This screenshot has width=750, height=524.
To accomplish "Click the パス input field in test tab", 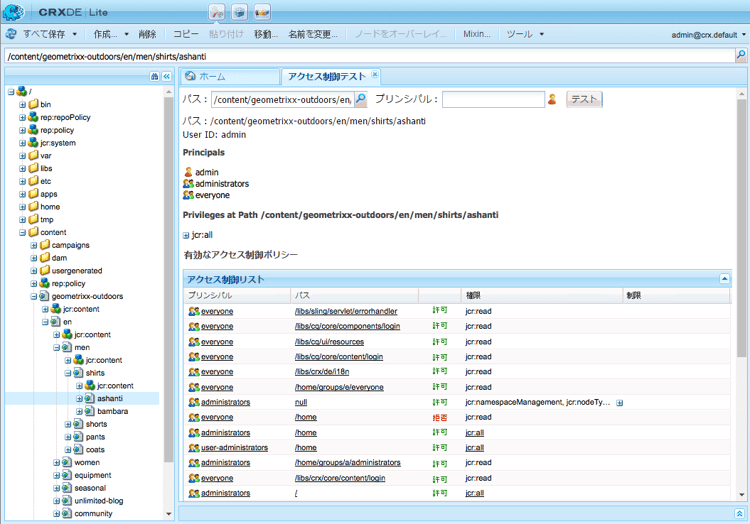I will [x=283, y=99].
